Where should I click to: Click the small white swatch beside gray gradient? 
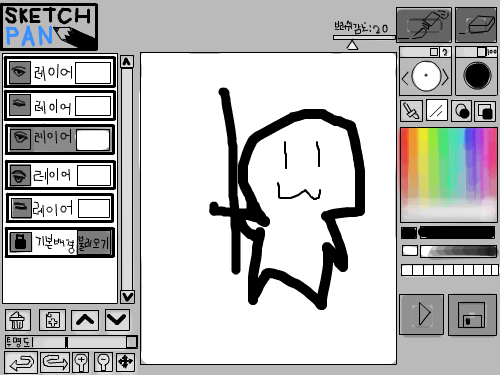(410, 251)
